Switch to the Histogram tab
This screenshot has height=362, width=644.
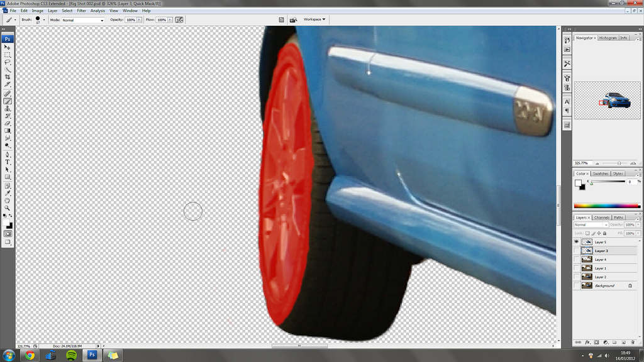[608, 38]
